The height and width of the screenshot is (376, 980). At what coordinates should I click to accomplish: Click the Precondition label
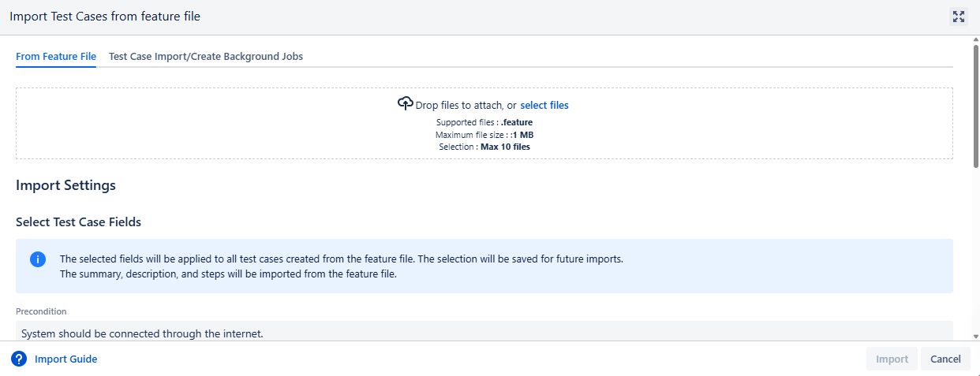[x=41, y=311]
